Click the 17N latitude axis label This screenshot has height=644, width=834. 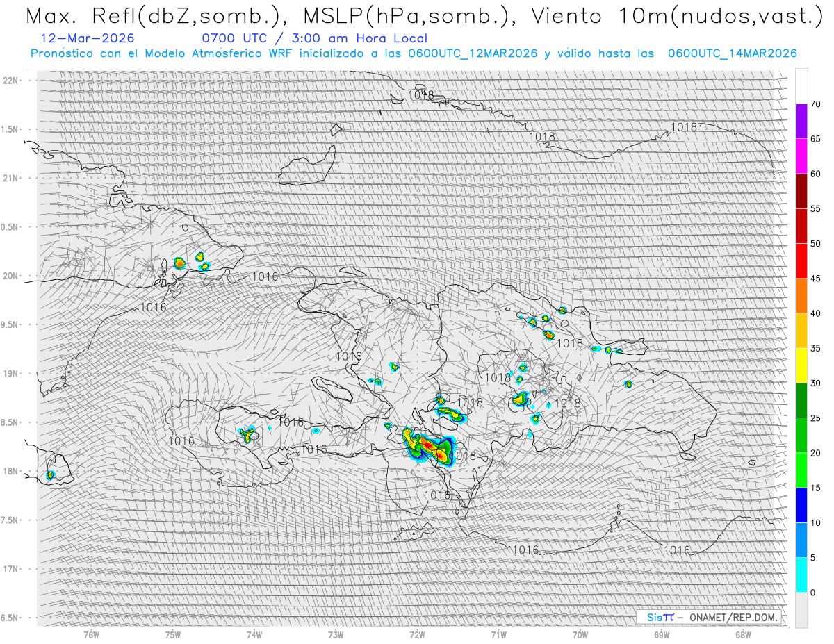pos(10,569)
